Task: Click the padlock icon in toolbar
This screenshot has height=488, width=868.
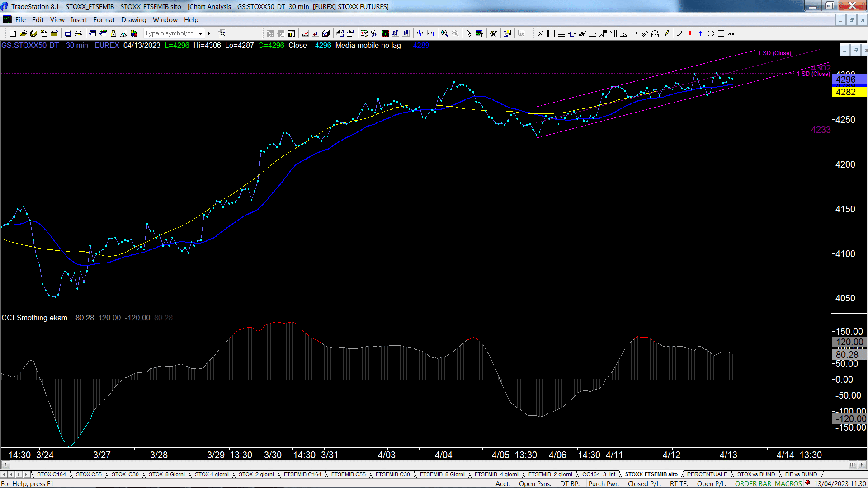Action: pyautogui.click(x=113, y=33)
